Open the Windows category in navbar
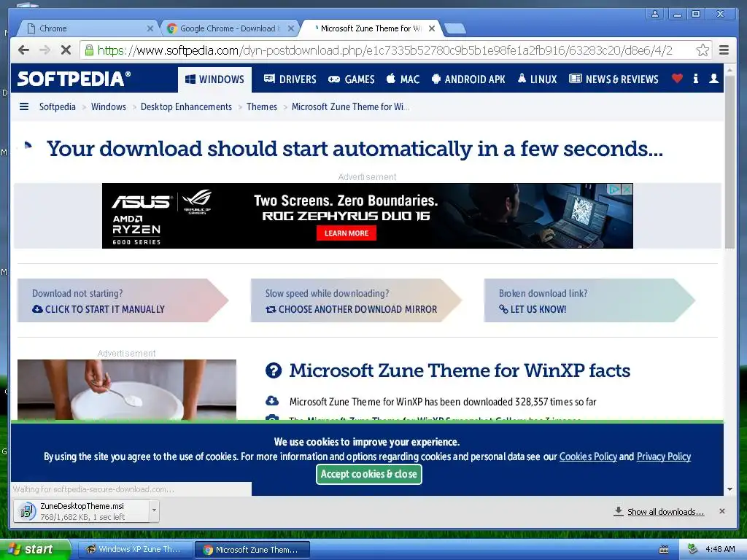Image resolution: width=747 pixels, height=560 pixels. pos(214,79)
